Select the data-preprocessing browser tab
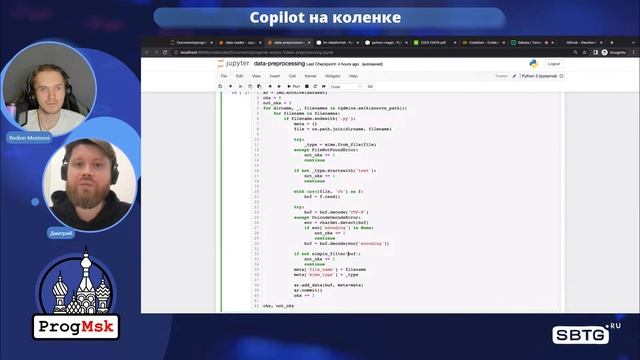Image resolution: width=640 pixels, height=360 pixels. pyautogui.click(x=289, y=42)
